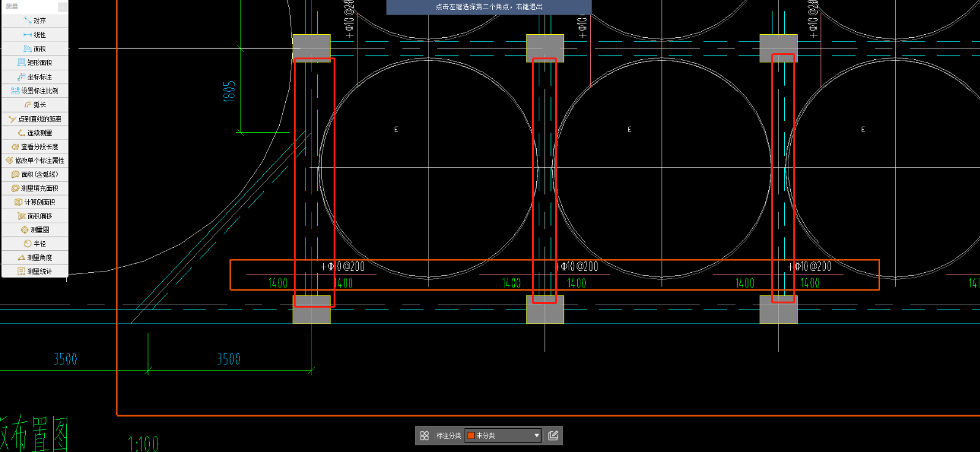Image resolution: width=980 pixels, height=452 pixels.
Task: Select the 线性 linear dimension tool
Action: [35, 35]
